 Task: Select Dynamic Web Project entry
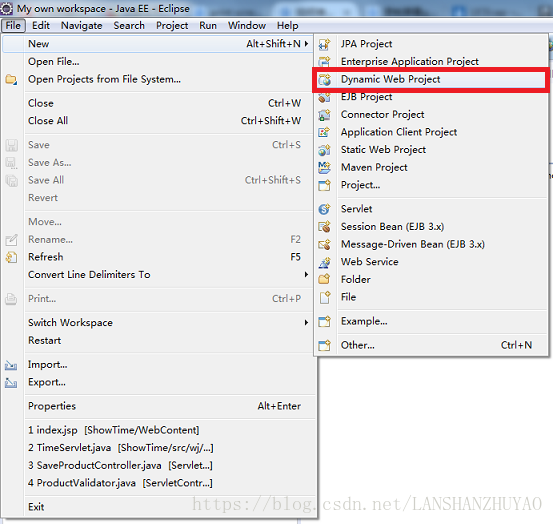tap(431, 79)
